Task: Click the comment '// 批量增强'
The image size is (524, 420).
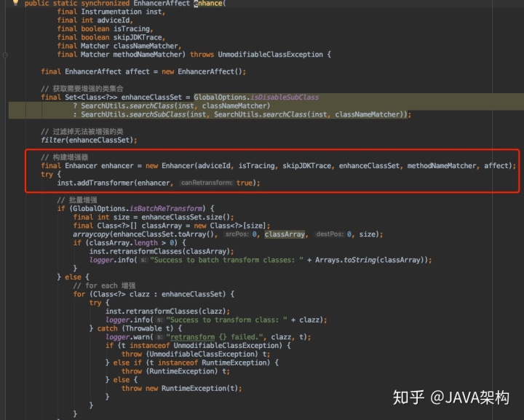Action: [x=77, y=200]
